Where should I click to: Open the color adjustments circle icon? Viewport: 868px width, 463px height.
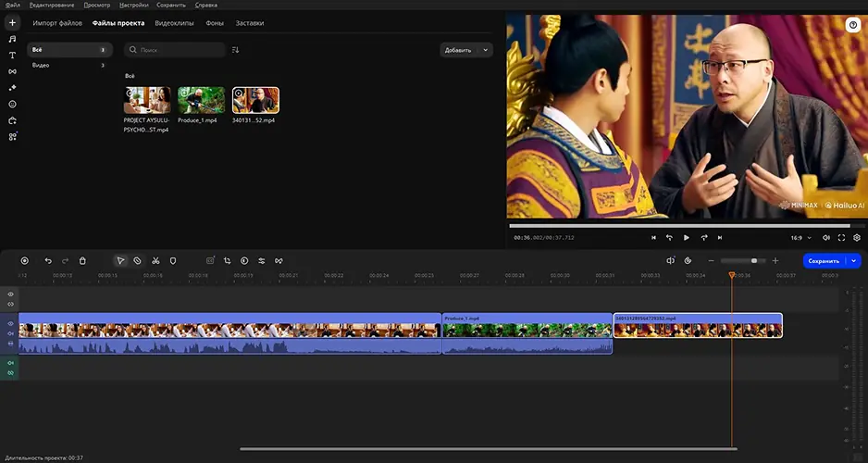[x=244, y=261]
